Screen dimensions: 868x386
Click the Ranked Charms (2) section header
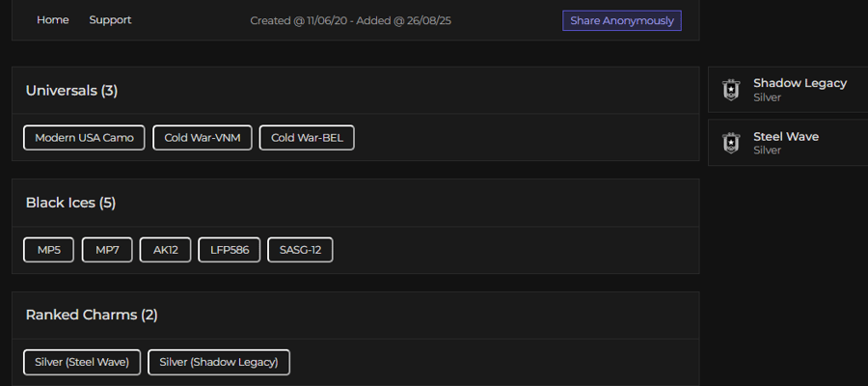coord(92,315)
